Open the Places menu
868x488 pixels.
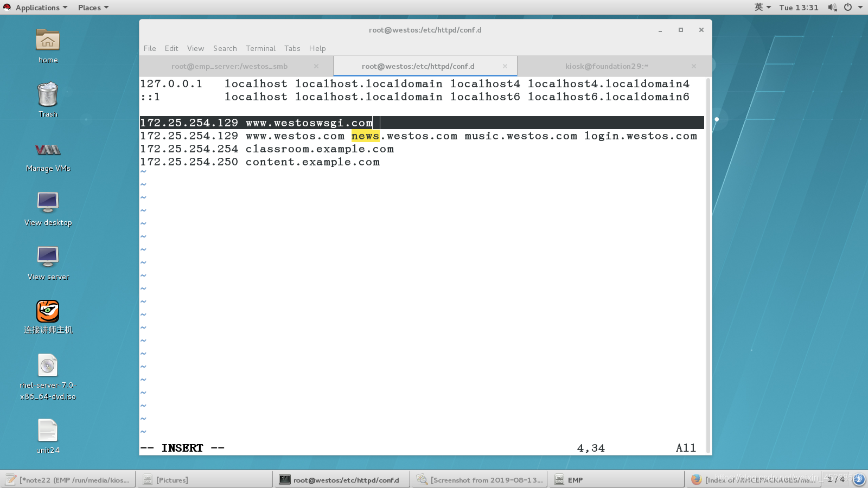click(93, 8)
